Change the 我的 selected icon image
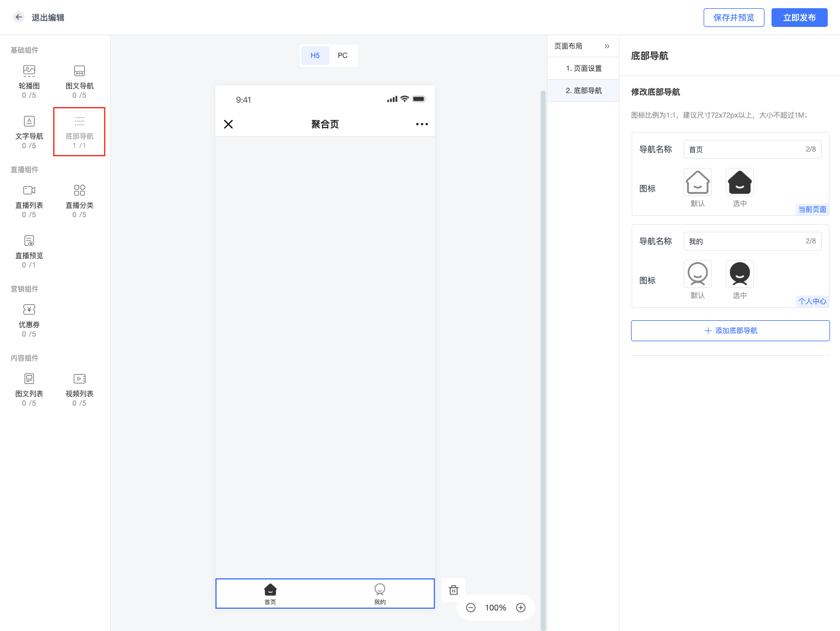The height and width of the screenshot is (631, 840). [x=740, y=274]
